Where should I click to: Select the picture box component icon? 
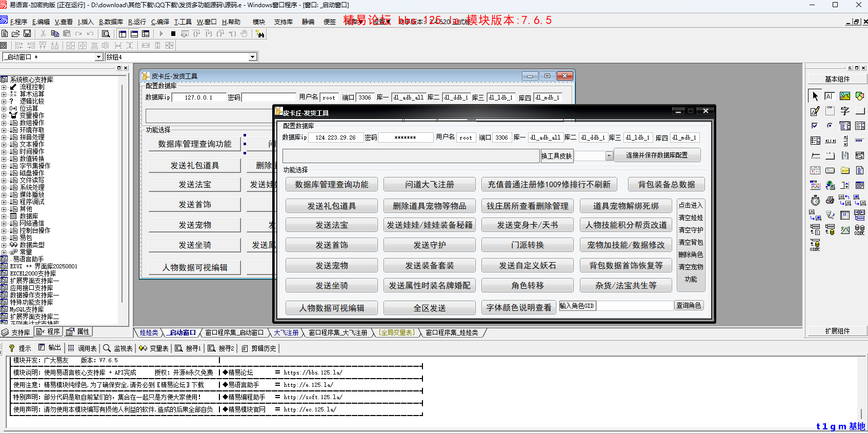coord(845,96)
